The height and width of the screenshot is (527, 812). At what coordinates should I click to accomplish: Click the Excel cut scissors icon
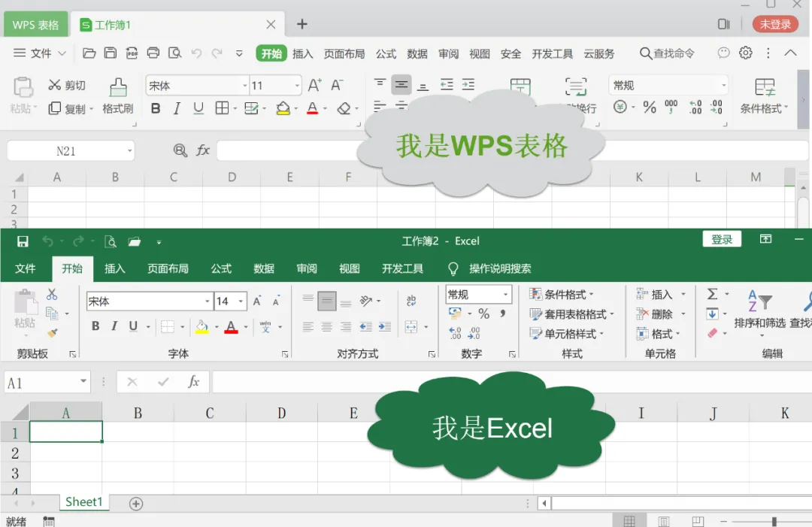click(x=52, y=294)
